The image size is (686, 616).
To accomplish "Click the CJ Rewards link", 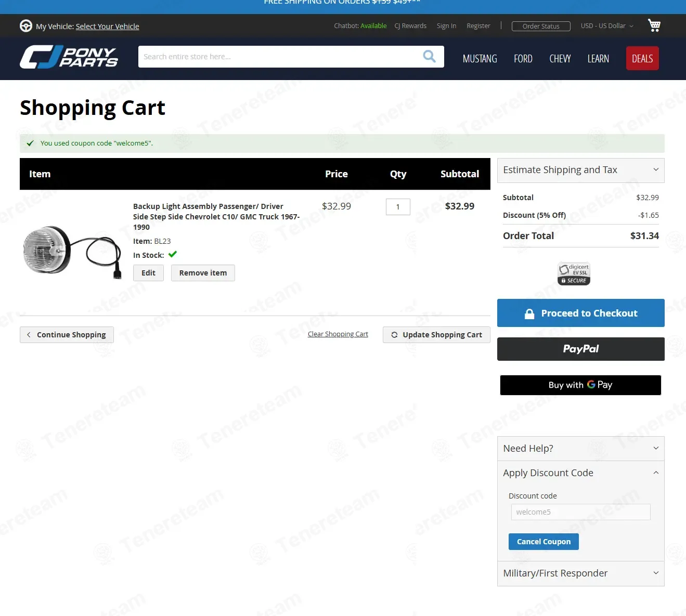I will [x=410, y=26].
